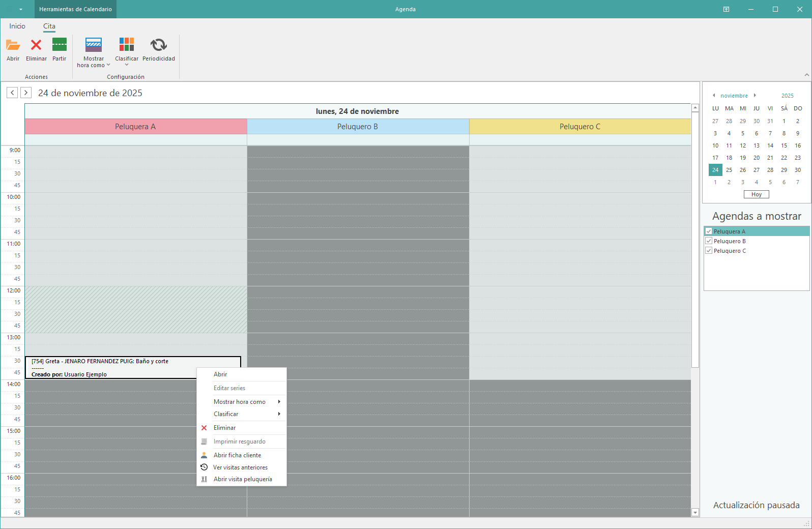
Task: Select the Partir split tool icon
Action: [x=59, y=45]
